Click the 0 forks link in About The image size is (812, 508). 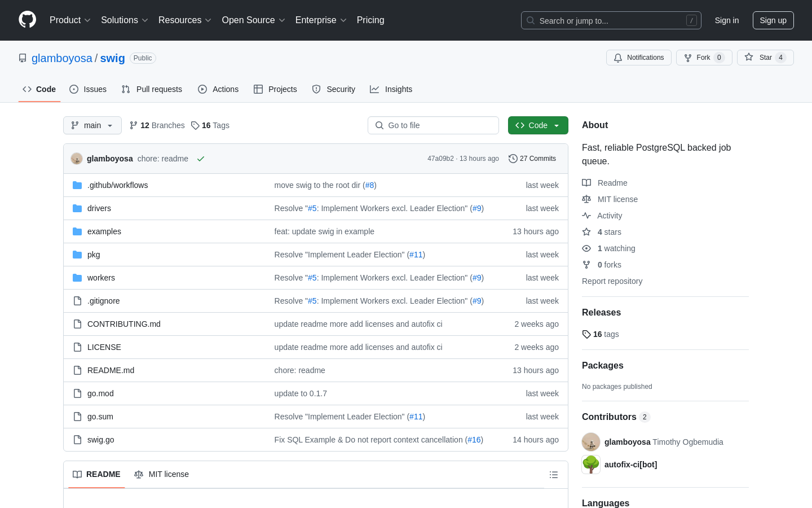point(609,265)
